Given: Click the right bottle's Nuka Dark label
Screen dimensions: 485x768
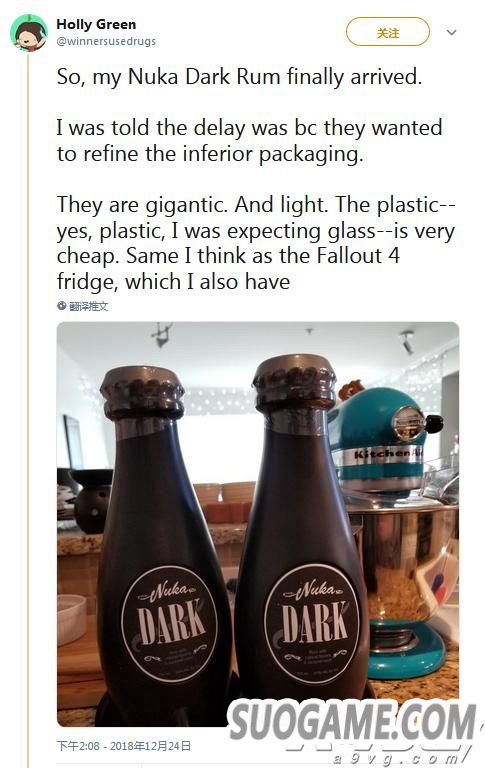Looking at the screenshot, I should coord(313,617).
